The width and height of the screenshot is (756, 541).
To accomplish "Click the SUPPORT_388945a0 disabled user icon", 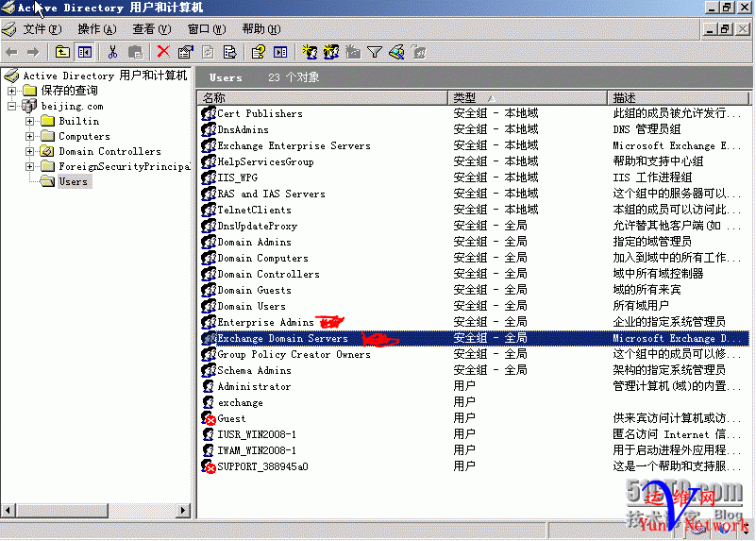I will click(x=209, y=466).
